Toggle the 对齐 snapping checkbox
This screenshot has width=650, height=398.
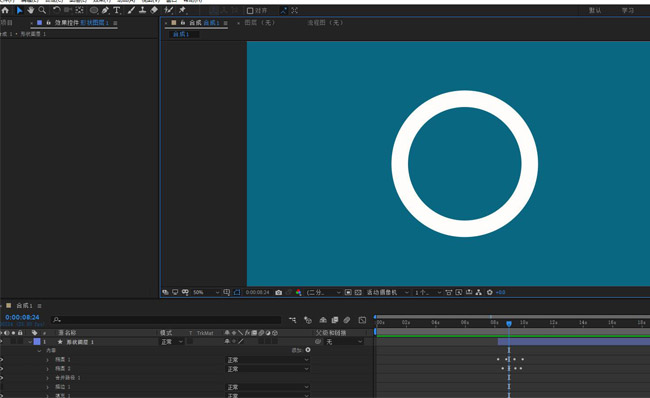click(x=250, y=11)
